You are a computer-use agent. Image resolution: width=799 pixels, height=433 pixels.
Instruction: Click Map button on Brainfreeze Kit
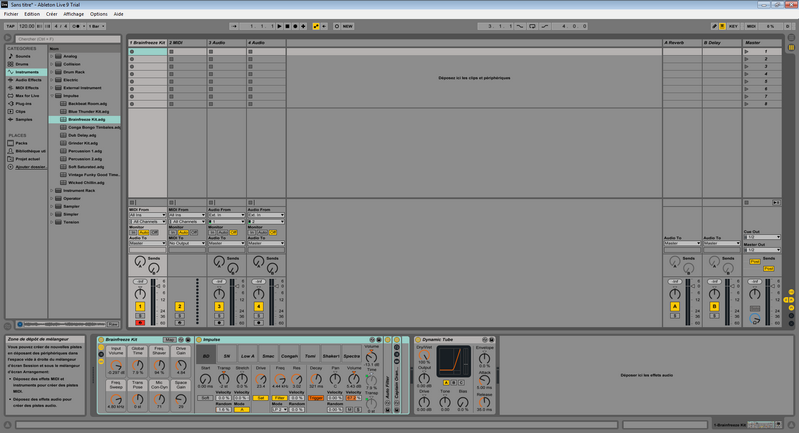[169, 339]
